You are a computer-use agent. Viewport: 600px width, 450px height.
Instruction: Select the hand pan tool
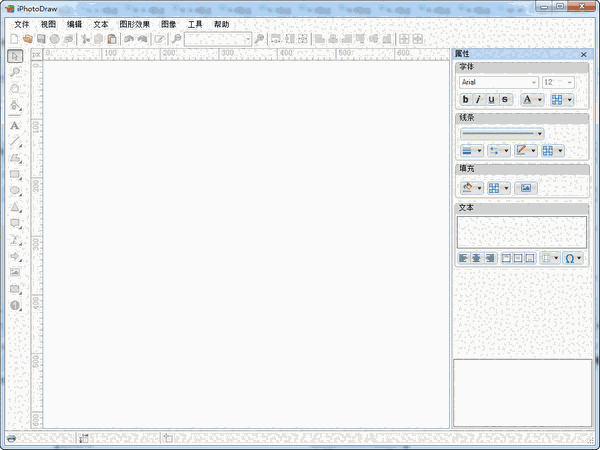tap(15, 88)
